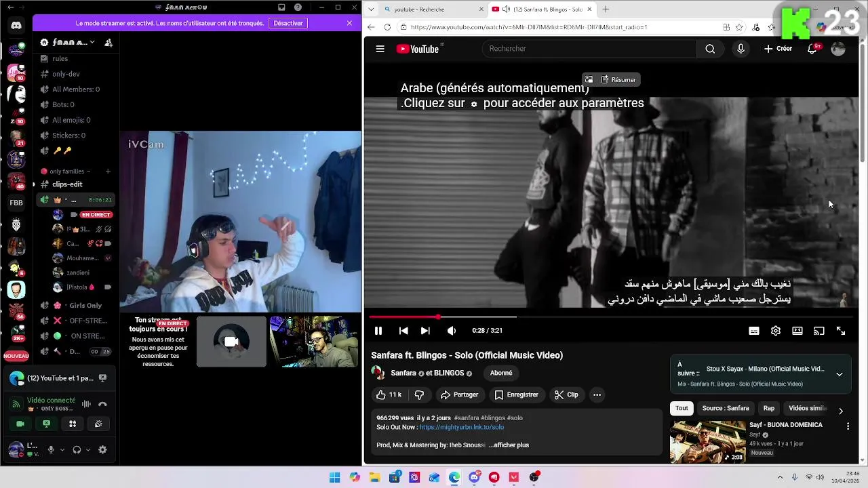Viewport: 868px width, 488px height.
Task: Open YouTube notifications bell
Action: coord(812,49)
